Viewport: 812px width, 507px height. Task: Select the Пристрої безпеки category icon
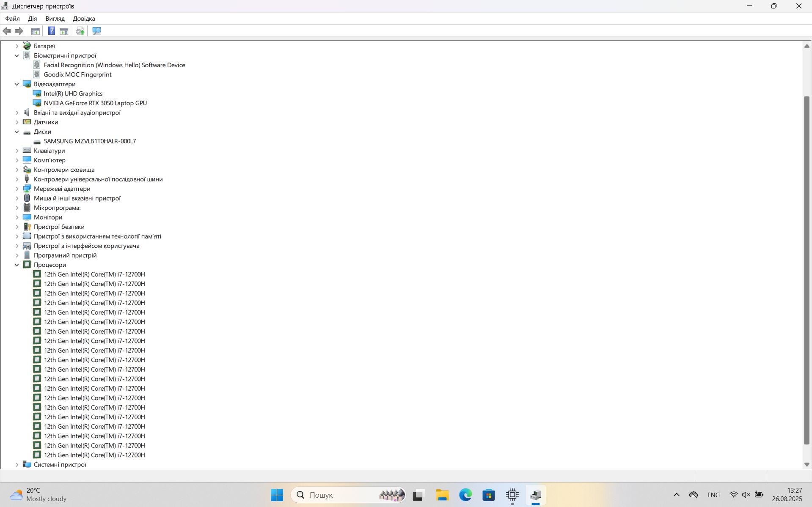click(27, 227)
